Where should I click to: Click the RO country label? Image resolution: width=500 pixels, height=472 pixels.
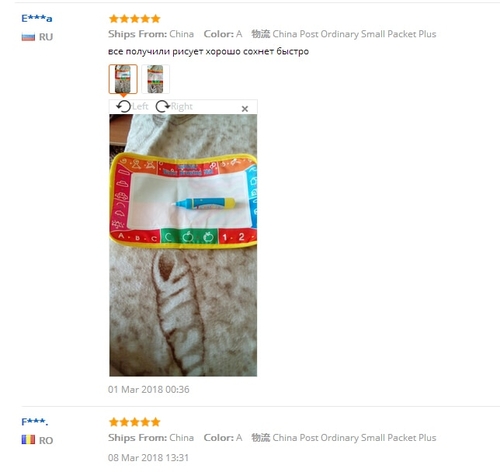coord(46,440)
